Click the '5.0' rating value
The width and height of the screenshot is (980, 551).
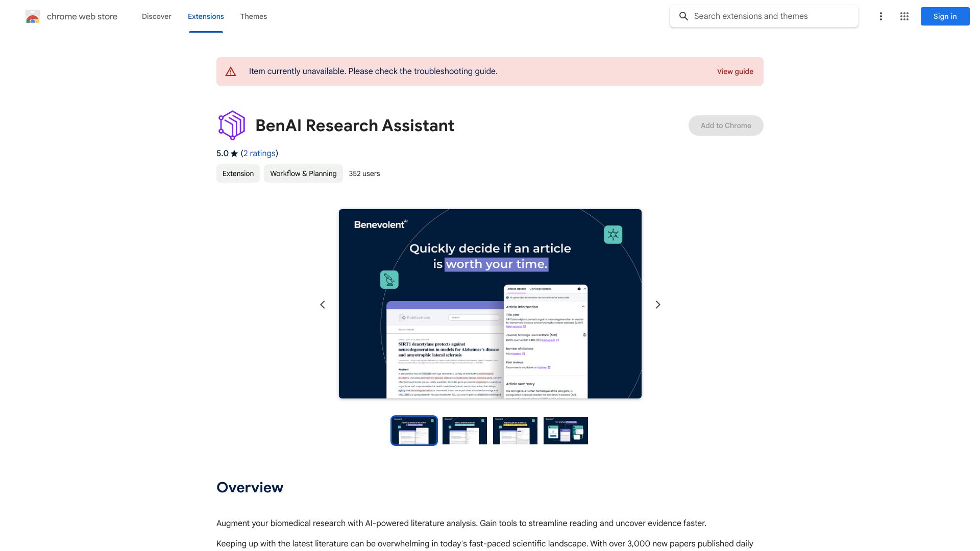pos(222,154)
